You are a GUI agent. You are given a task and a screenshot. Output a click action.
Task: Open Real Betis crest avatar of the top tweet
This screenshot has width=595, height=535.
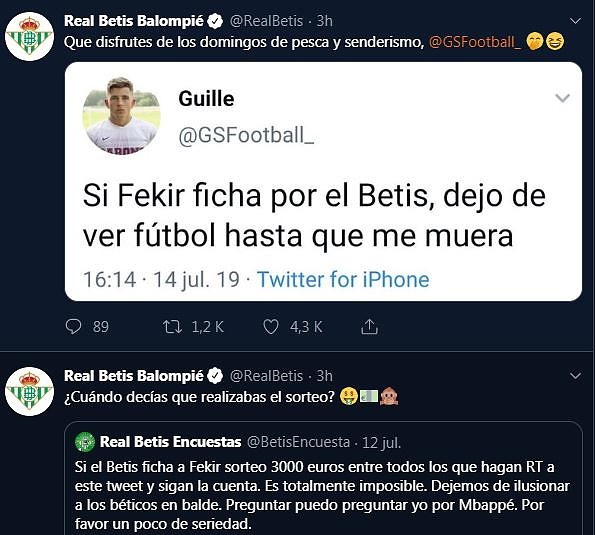[x=30, y=37]
